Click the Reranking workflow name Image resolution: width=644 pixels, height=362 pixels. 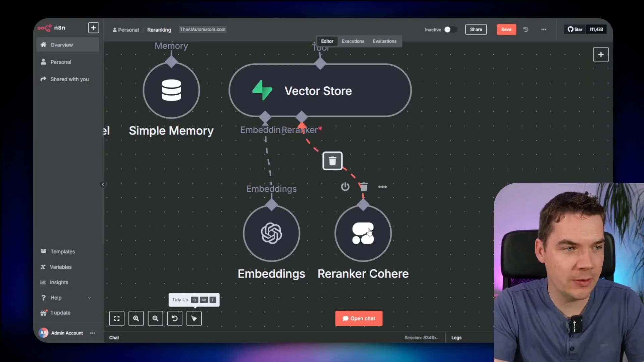tap(159, 30)
